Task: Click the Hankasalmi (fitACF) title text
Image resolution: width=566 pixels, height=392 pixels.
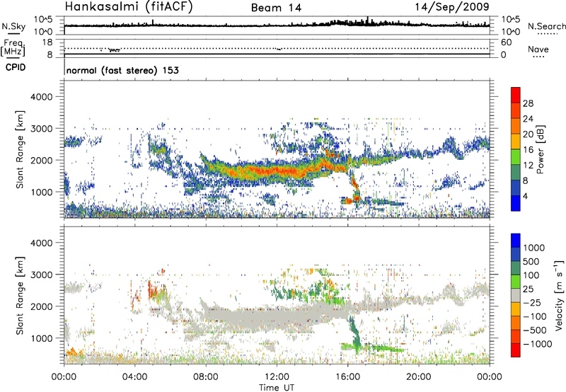Action: tap(129, 7)
